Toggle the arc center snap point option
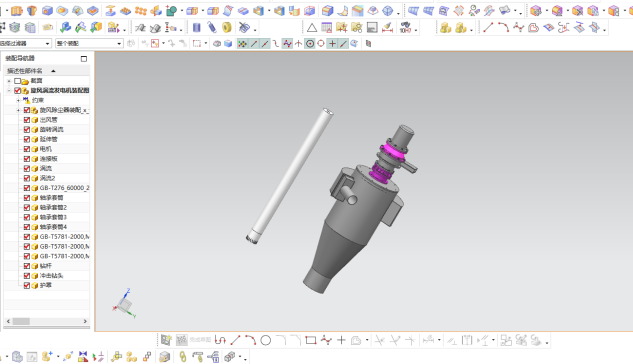The image size is (633, 364). [x=310, y=44]
